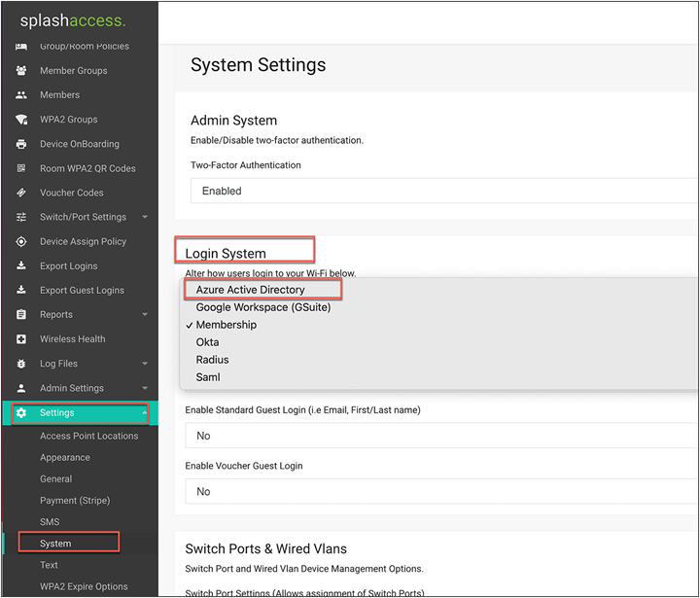The image size is (700, 598).
Task: Open the Enable Standard Guest Login dropdown
Action: point(441,436)
